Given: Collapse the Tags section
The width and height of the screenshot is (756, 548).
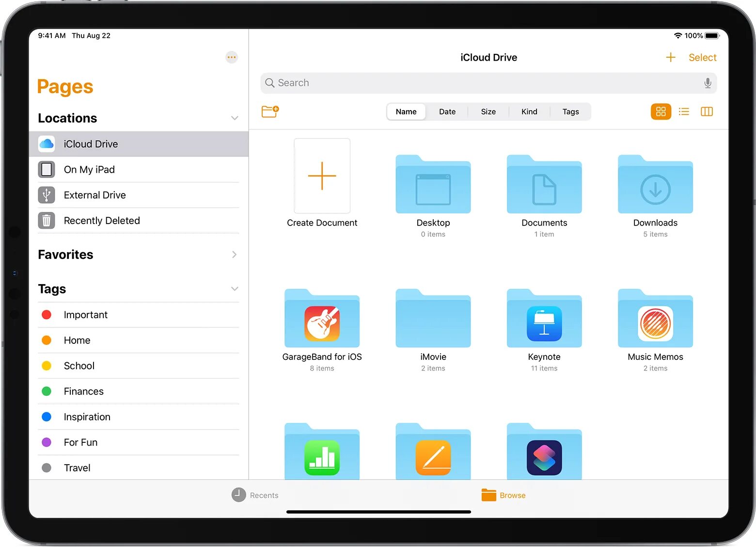Looking at the screenshot, I should [x=235, y=289].
